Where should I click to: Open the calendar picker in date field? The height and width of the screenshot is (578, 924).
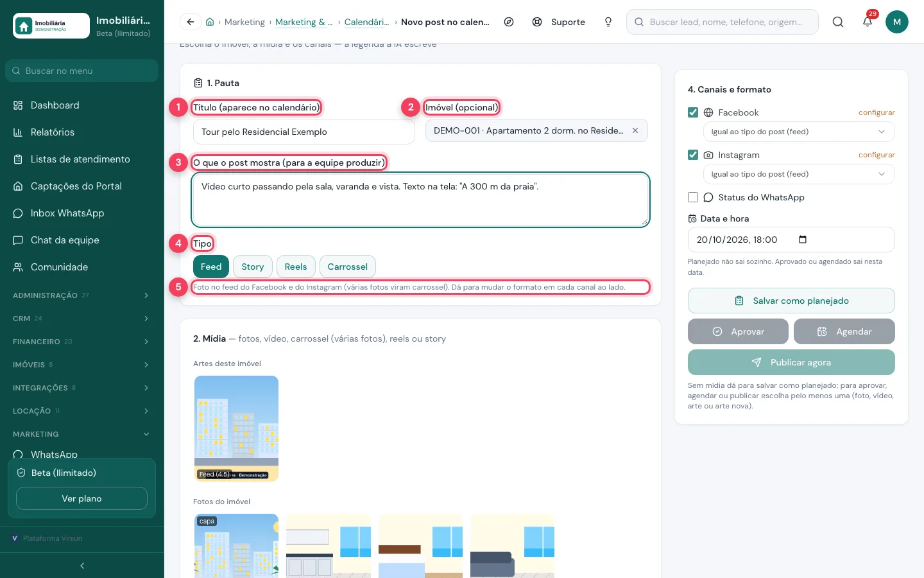click(x=802, y=240)
